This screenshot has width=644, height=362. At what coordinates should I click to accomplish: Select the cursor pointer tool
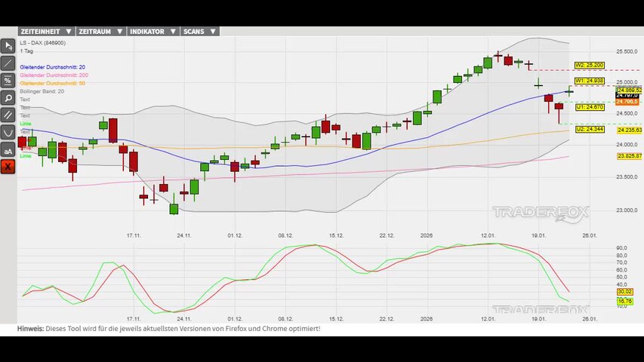8,46
